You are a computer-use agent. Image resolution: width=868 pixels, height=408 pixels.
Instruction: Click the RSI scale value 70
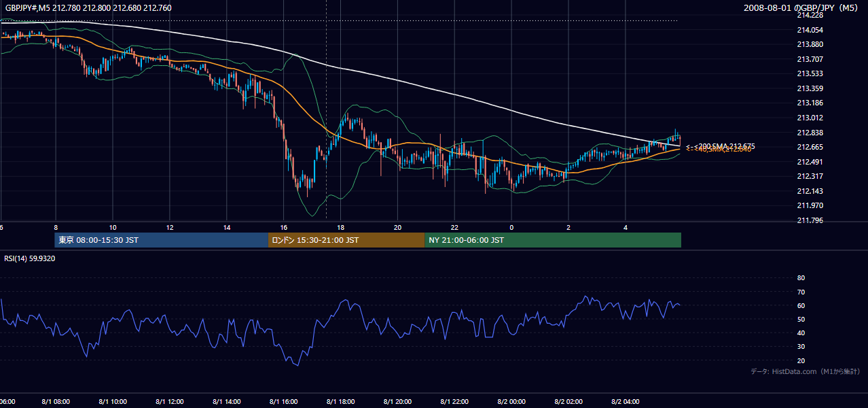[x=801, y=292]
